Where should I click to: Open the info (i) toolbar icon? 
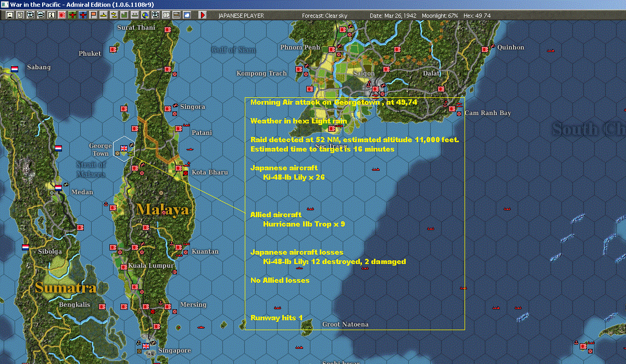pos(52,15)
